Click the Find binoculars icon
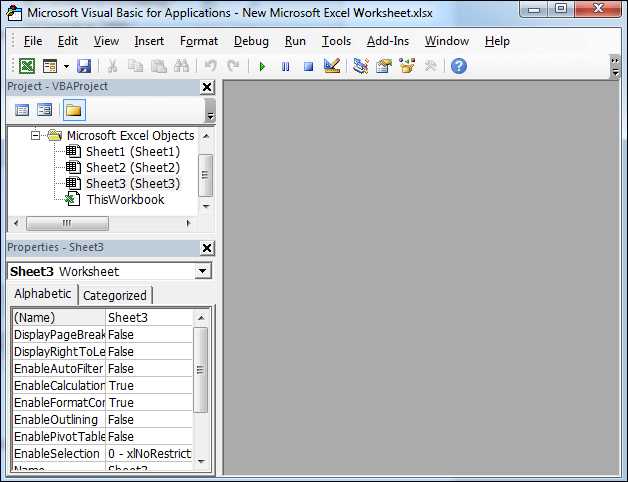Image resolution: width=628 pixels, height=482 pixels. click(181, 66)
